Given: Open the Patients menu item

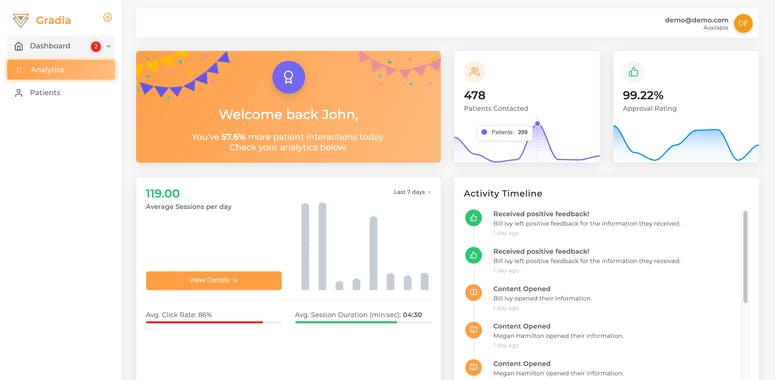Looking at the screenshot, I should [61, 93].
